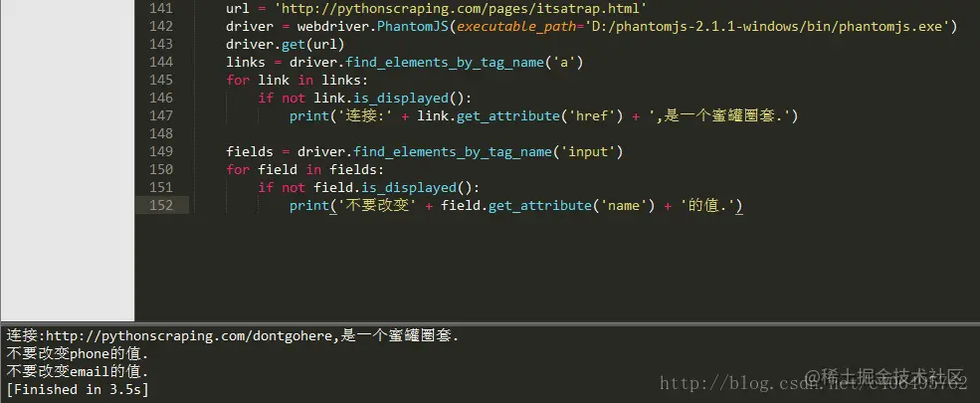Click the ',是一个蜜罐圈套.' string in code

pos(719,116)
